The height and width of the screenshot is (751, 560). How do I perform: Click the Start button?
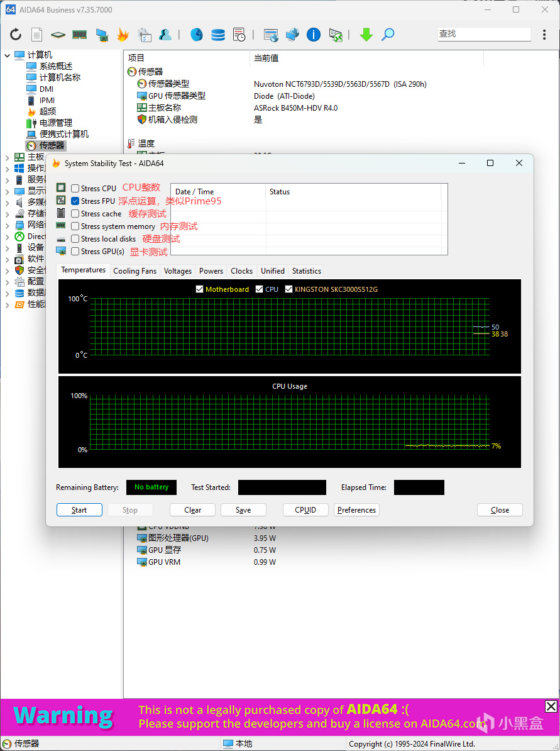[x=79, y=510]
